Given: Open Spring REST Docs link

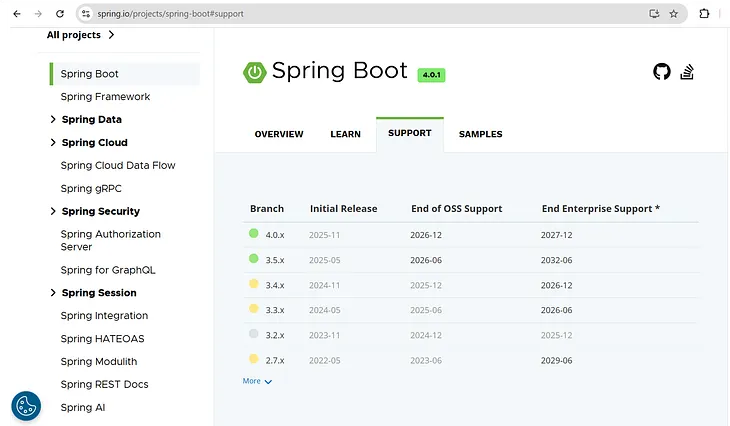Looking at the screenshot, I should click(x=104, y=385).
